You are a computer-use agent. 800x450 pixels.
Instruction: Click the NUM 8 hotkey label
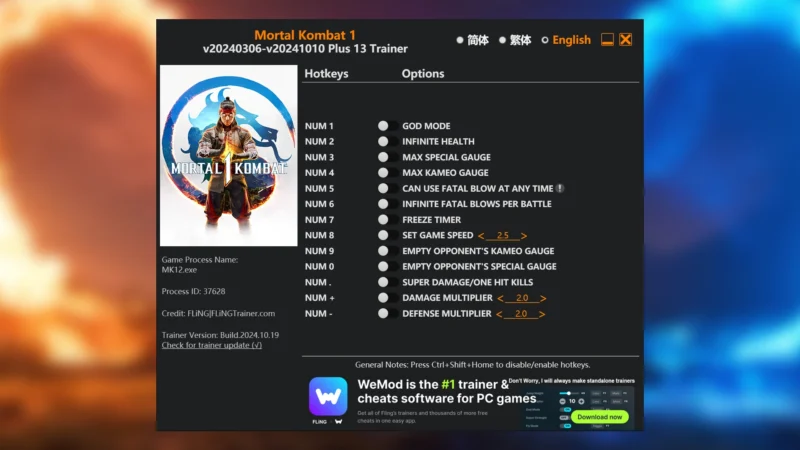pos(319,235)
